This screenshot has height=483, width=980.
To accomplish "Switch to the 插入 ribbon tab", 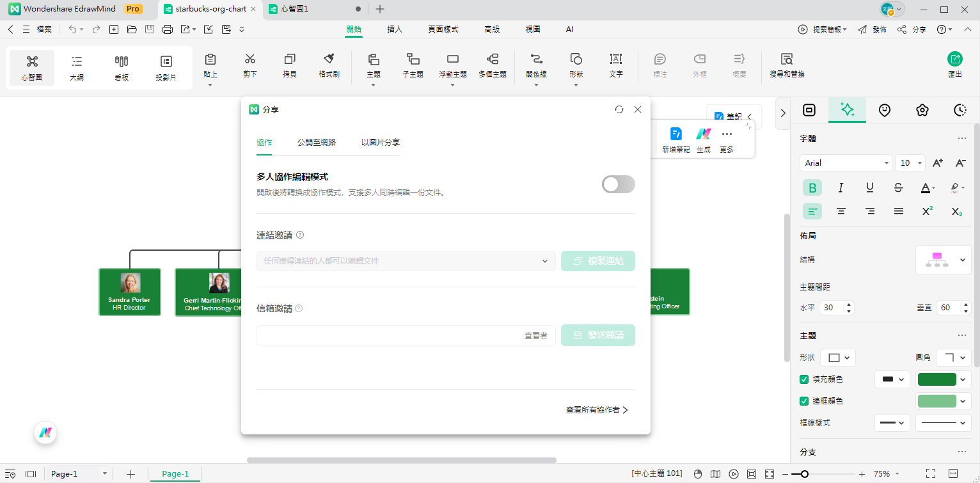I will [395, 29].
